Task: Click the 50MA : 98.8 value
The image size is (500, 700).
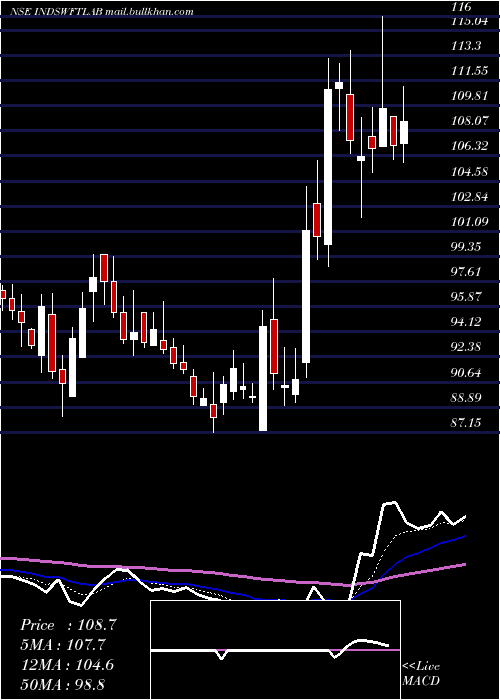Action: 62,684
